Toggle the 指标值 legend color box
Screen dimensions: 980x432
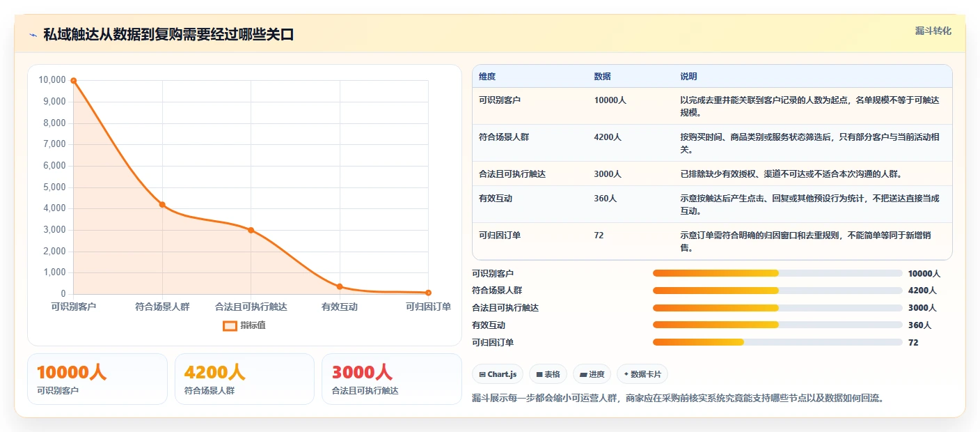230,325
